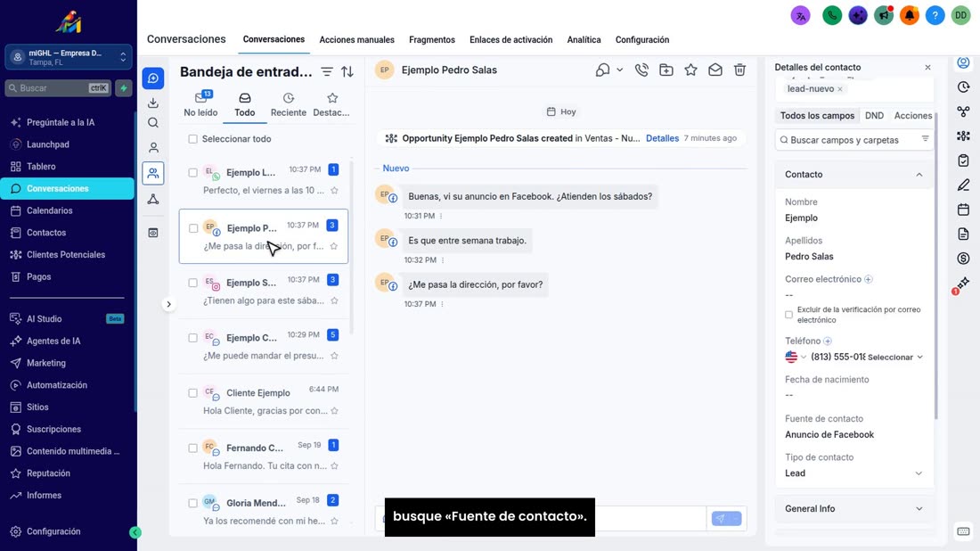The width and height of the screenshot is (980, 551).
Task: Open the phone country flag dropdown
Action: (x=796, y=358)
